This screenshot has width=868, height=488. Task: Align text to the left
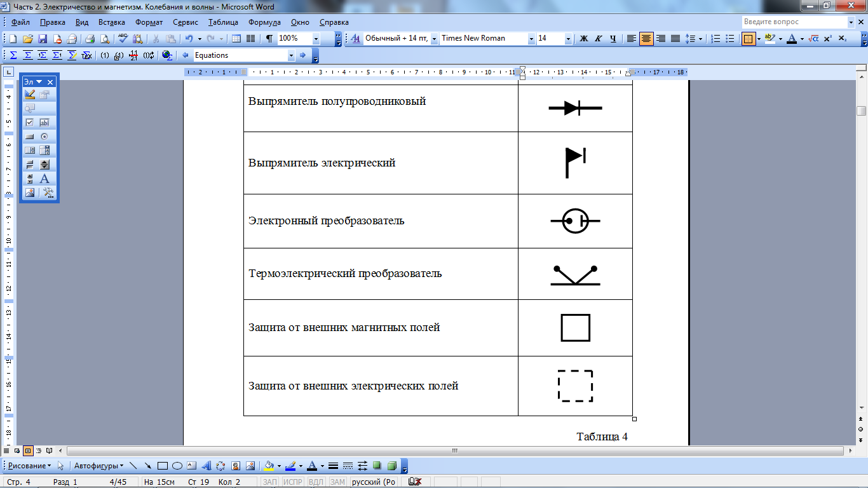pos(632,39)
